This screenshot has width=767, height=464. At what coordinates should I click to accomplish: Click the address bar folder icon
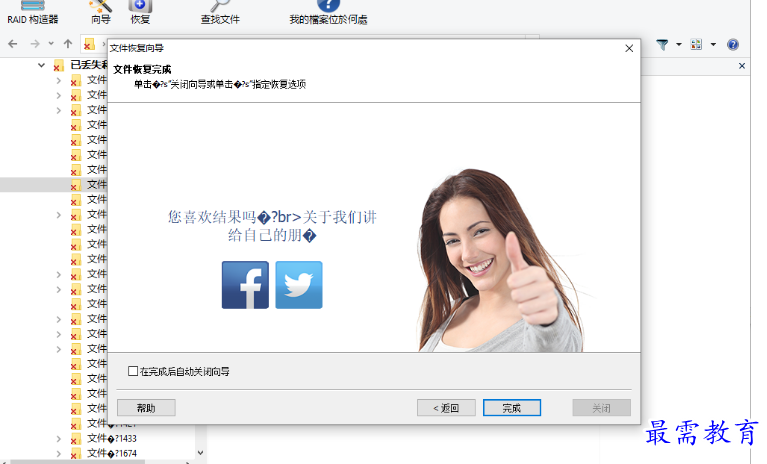(89, 44)
